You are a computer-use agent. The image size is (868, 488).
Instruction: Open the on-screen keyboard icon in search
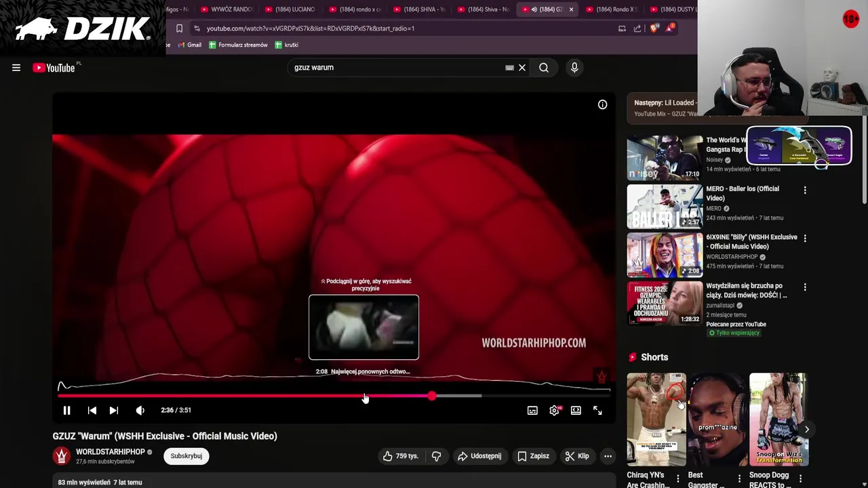click(x=509, y=68)
